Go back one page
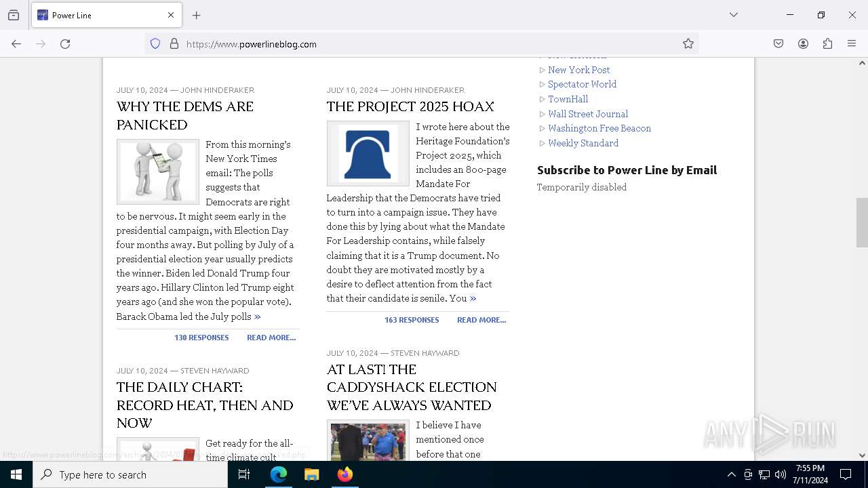This screenshot has height=488, width=868. tap(16, 44)
